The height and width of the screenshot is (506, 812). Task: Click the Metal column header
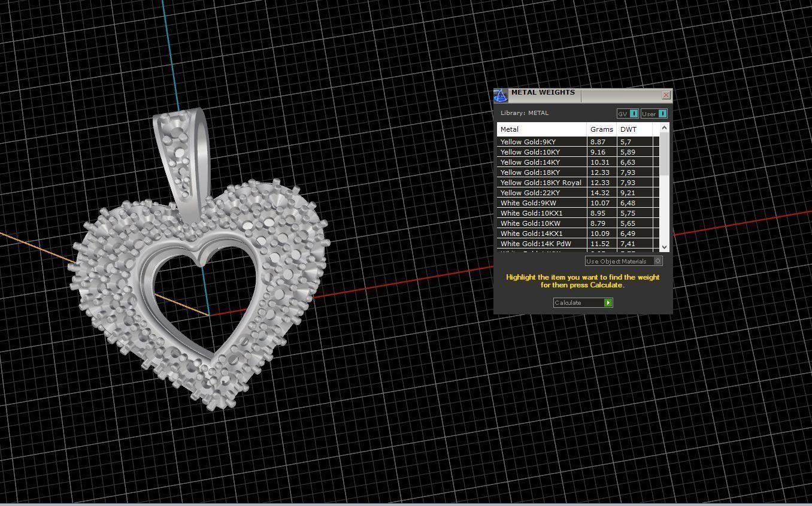point(541,129)
